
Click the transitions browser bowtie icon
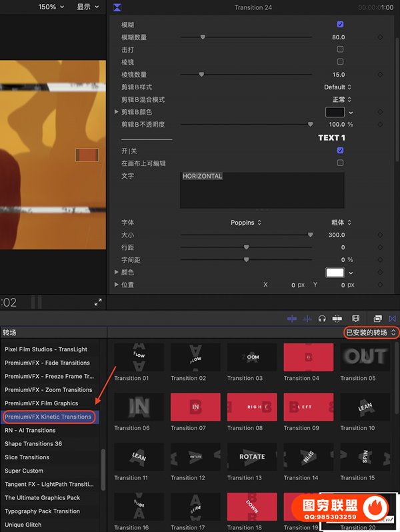[x=392, y=319]
